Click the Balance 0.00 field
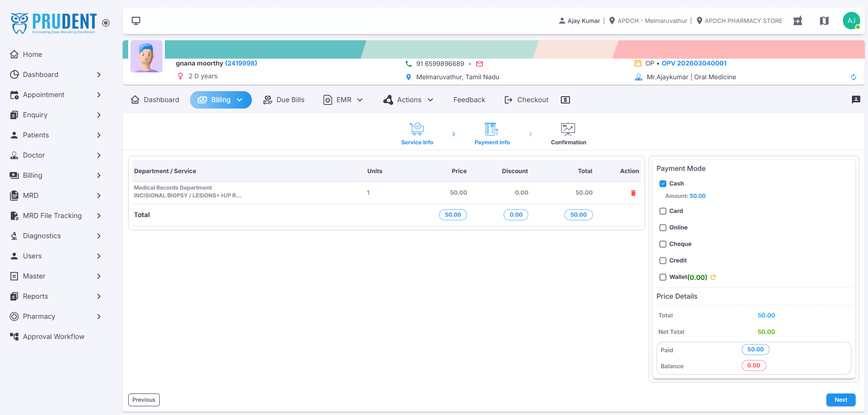Screen dimensions: 868x415 coord(754,366)
